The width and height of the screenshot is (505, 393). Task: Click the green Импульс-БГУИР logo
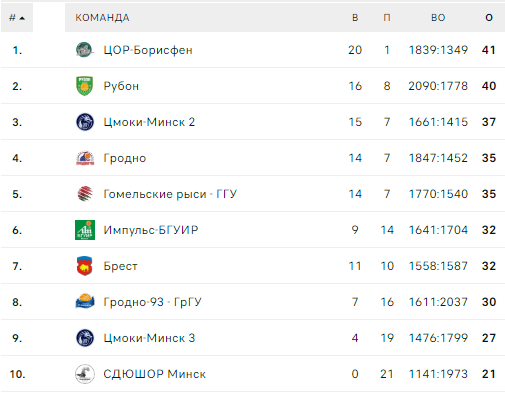tap(85, 230)
